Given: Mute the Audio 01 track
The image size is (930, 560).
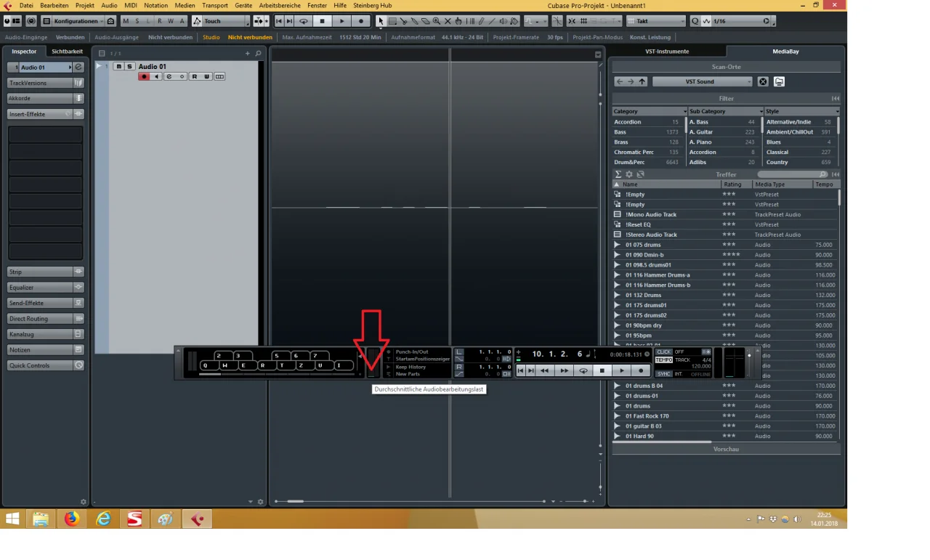Looking at the screenshot, I should [x=119, y=67].
